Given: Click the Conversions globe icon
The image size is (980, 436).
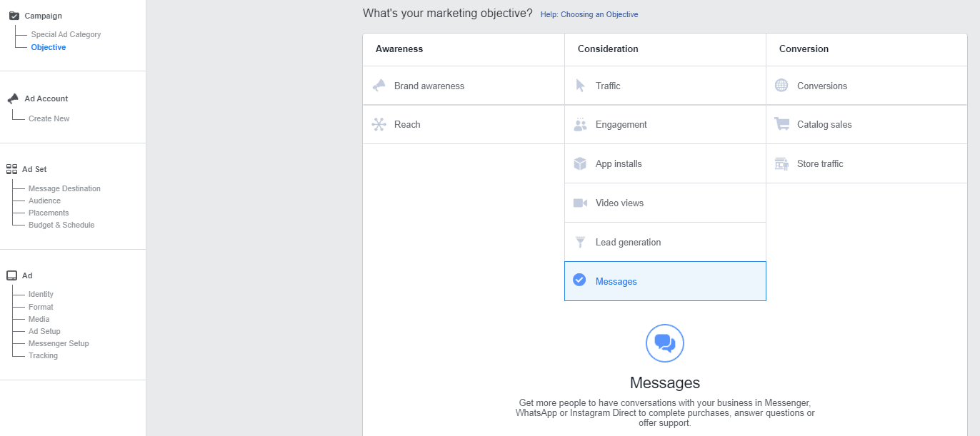Looking at the screenshot, I should point(782,85).
